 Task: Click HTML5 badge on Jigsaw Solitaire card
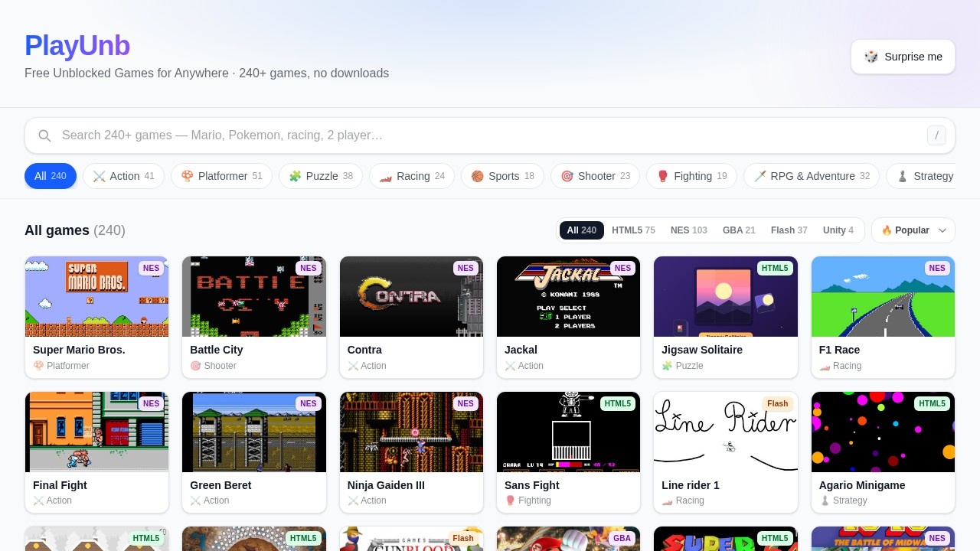pos(775,268)
